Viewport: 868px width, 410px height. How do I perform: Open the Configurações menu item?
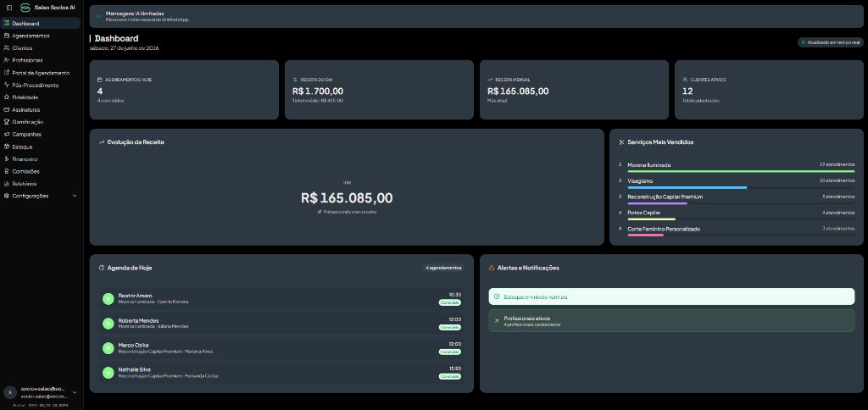(x=41, y=196)
